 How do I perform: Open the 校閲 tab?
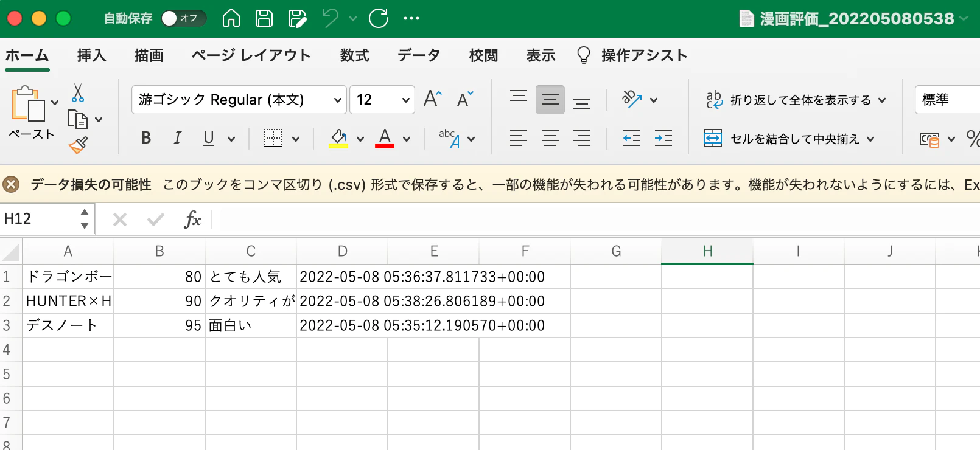(x=484, y=55)
